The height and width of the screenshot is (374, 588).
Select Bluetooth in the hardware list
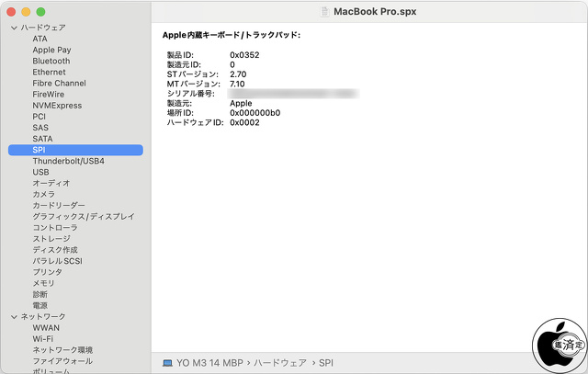[51, 62]
